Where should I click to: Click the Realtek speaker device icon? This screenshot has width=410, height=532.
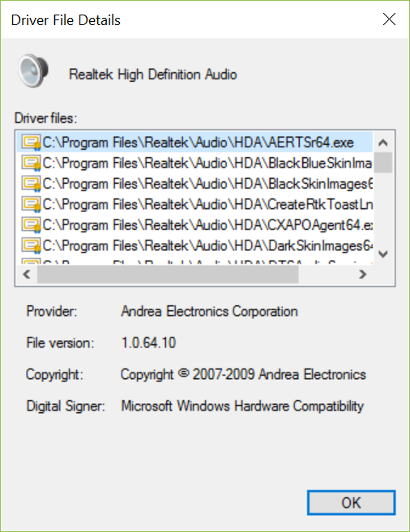pos(33,70)
